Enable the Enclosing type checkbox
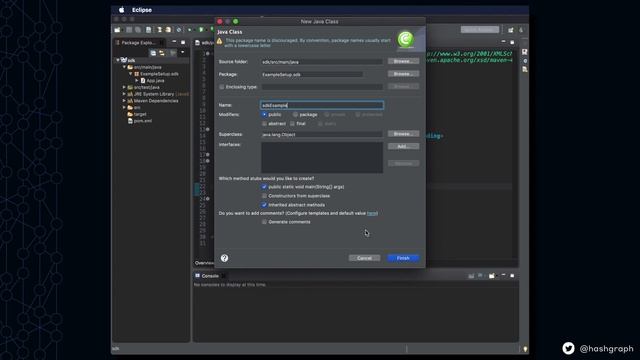This screenshot has width=640, height=360. [x=222, y=87]
